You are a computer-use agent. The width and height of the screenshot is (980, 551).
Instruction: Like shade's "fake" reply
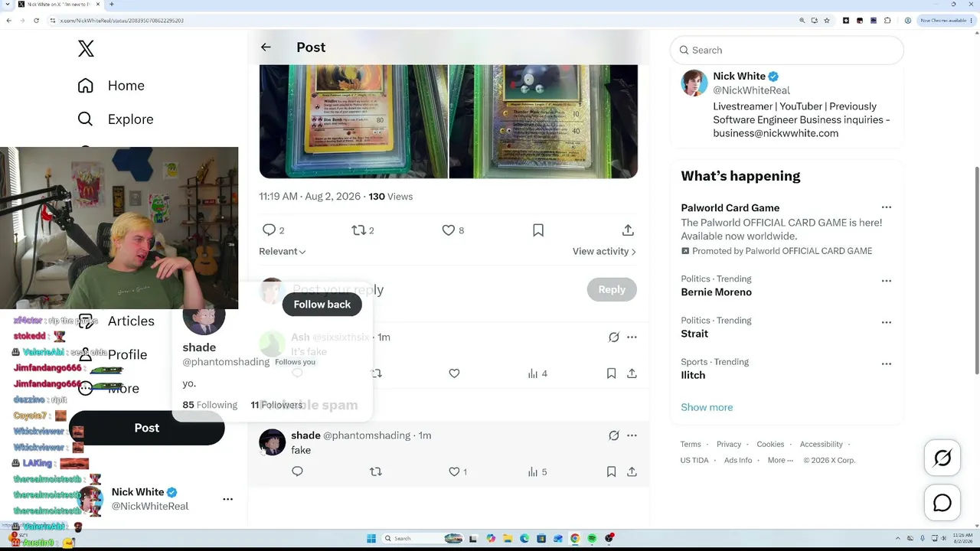click(x=454, y=471)
